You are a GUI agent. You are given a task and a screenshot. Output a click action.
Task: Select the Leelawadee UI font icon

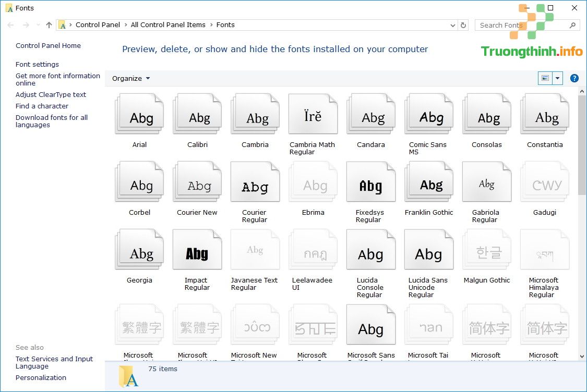pyautogui.click(x=313, y=250)
